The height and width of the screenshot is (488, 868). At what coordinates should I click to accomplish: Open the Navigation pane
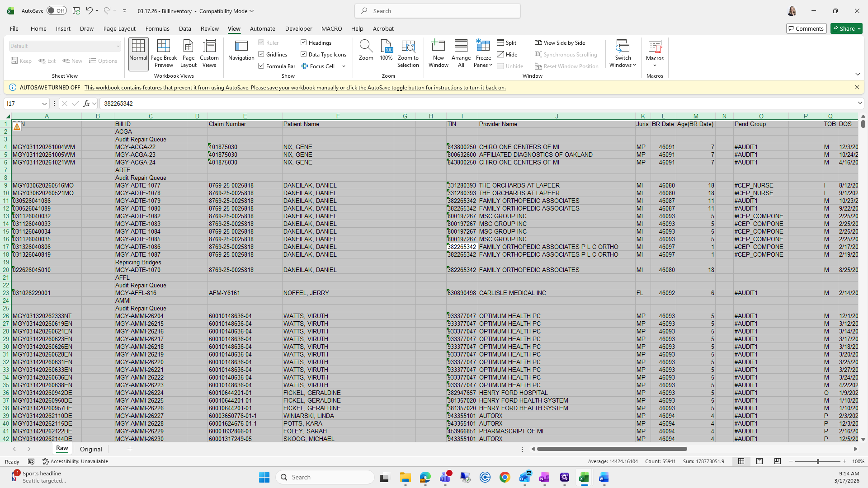(x=241, y=51)
